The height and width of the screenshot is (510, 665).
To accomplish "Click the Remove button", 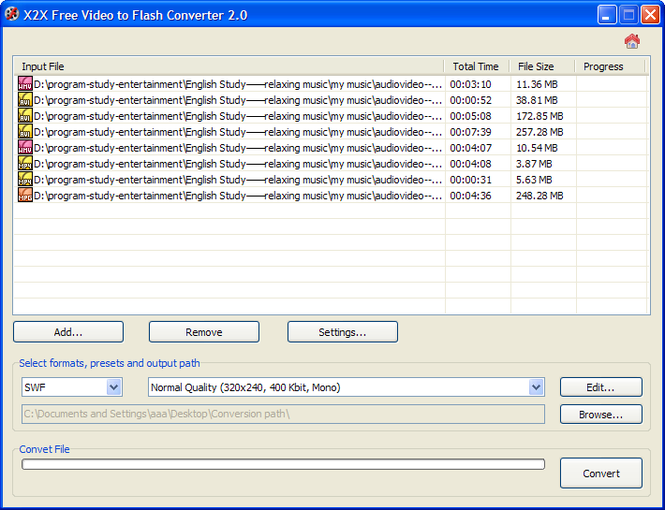I will [x=204, y=332].
